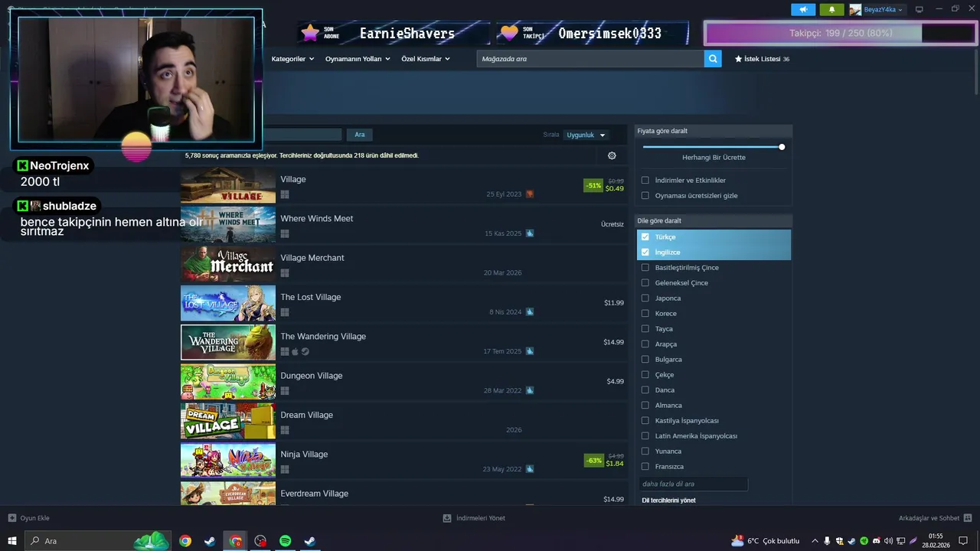The height and width of the screenshot is (551, 980).
Task: Open the Village game result
Action: [404, 185]
